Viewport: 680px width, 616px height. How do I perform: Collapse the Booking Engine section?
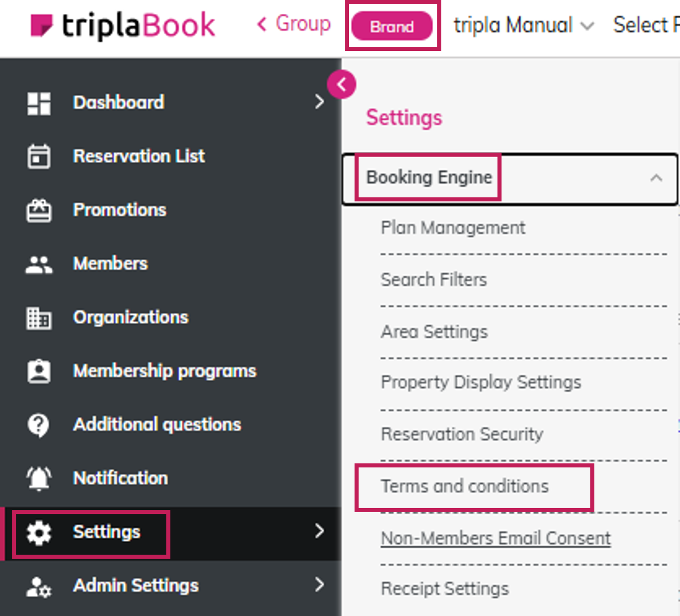tap(656, 178)
